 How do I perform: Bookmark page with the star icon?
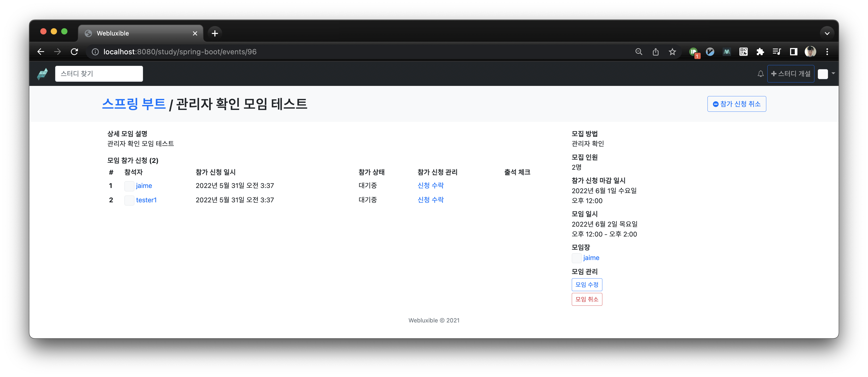672,51
